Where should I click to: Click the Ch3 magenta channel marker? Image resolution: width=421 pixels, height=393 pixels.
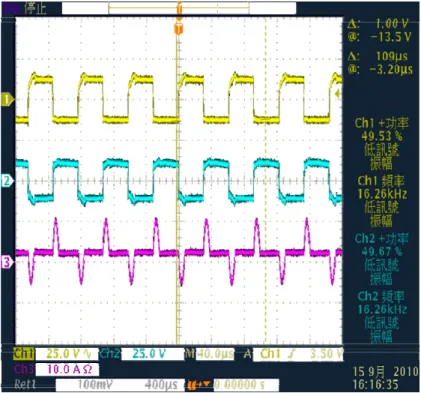[x=7, y=262]
